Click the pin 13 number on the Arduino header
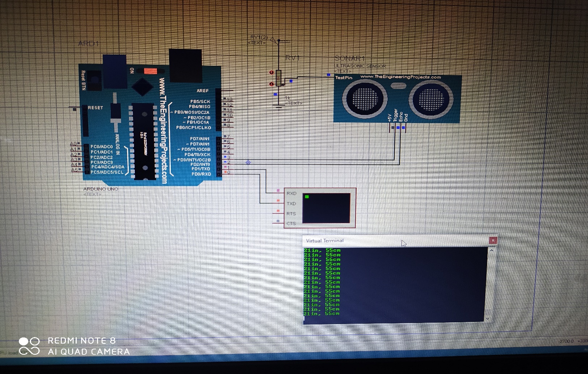 pos(230,99)
